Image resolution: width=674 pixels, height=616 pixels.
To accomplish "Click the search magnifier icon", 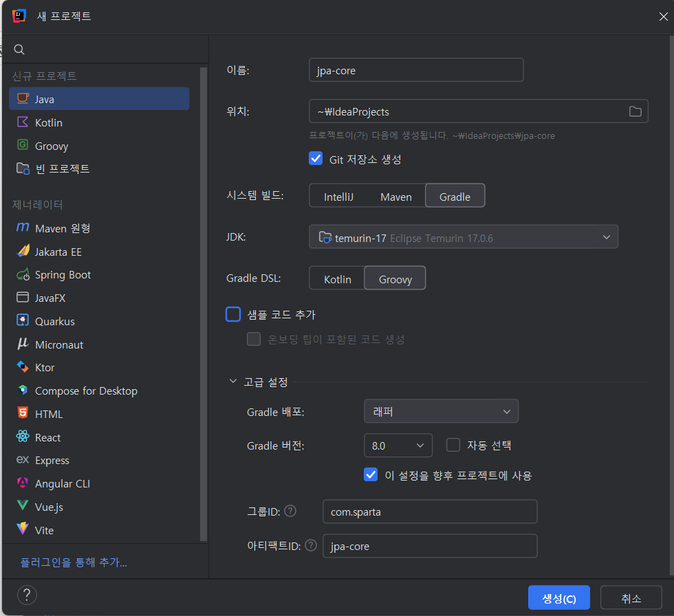I will click(x=19, y=49).
